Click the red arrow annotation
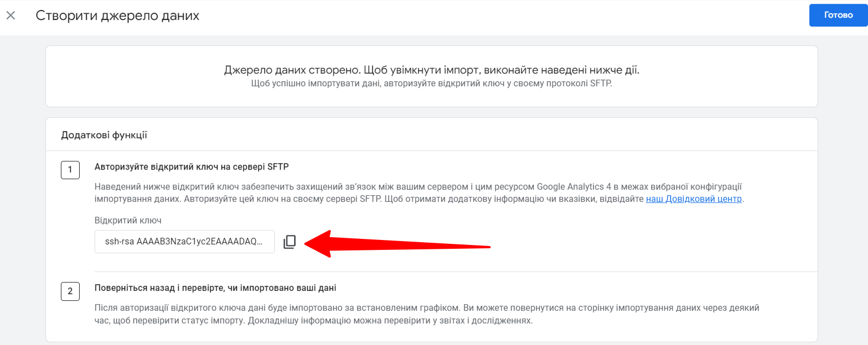This screenshot has width=868, height=345. (x=397, y=244)
